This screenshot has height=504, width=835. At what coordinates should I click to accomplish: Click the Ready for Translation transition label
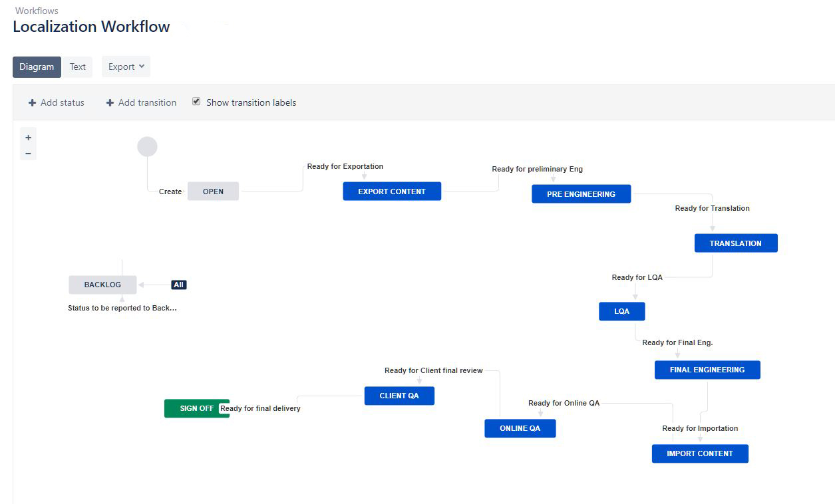tap(712, 208)
